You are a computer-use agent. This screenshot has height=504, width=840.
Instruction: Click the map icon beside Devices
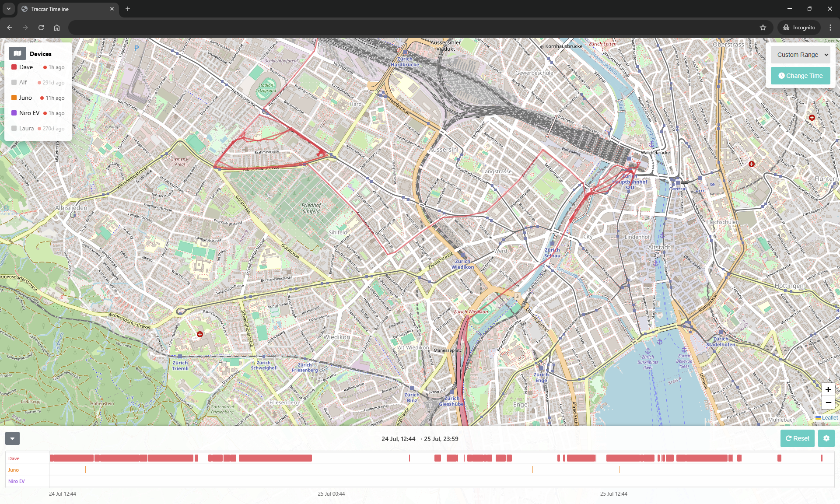(x=17, y=53)
